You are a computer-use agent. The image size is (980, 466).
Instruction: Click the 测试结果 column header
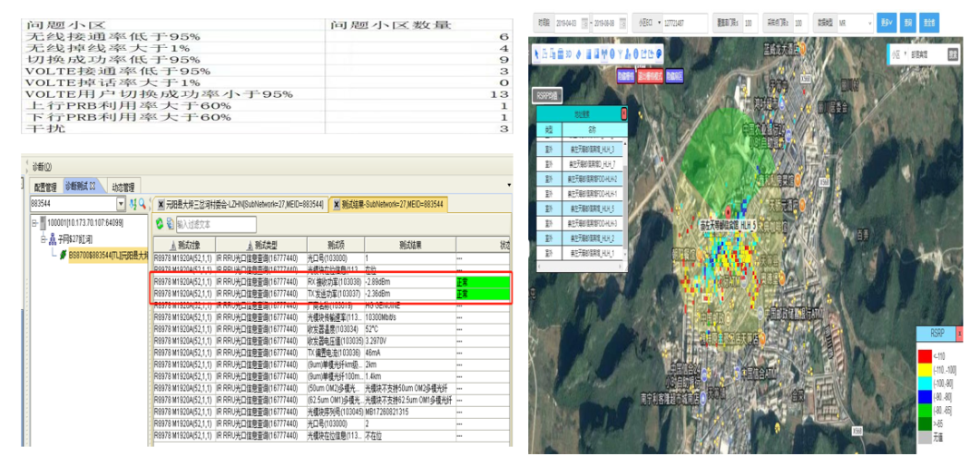pyautogui.click(x=410, y=245)
